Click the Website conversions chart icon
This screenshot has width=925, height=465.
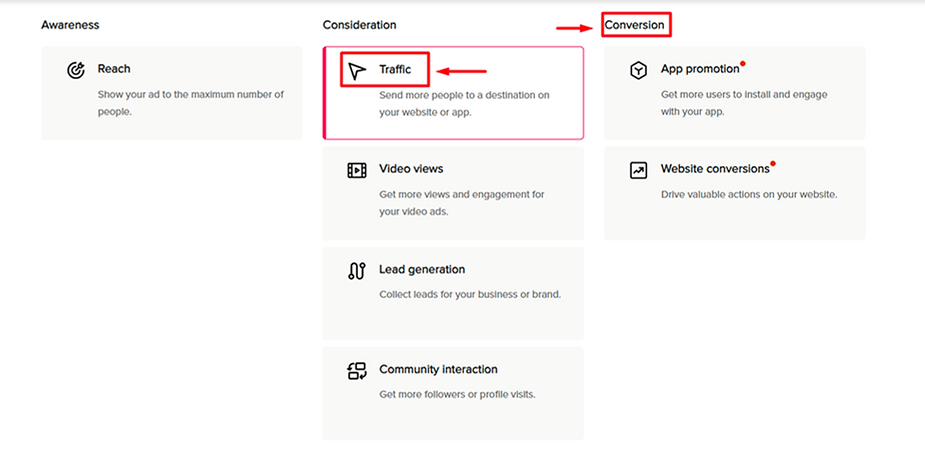click(x=638, y=170)
